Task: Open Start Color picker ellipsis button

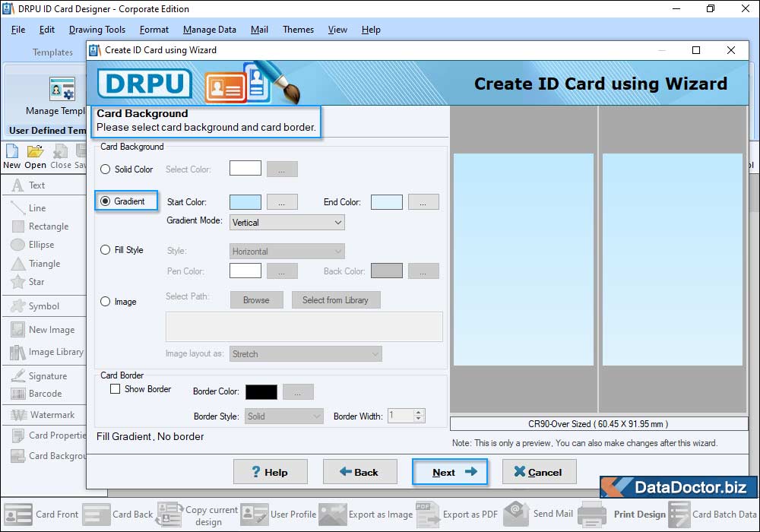Action: pos(282,201)
